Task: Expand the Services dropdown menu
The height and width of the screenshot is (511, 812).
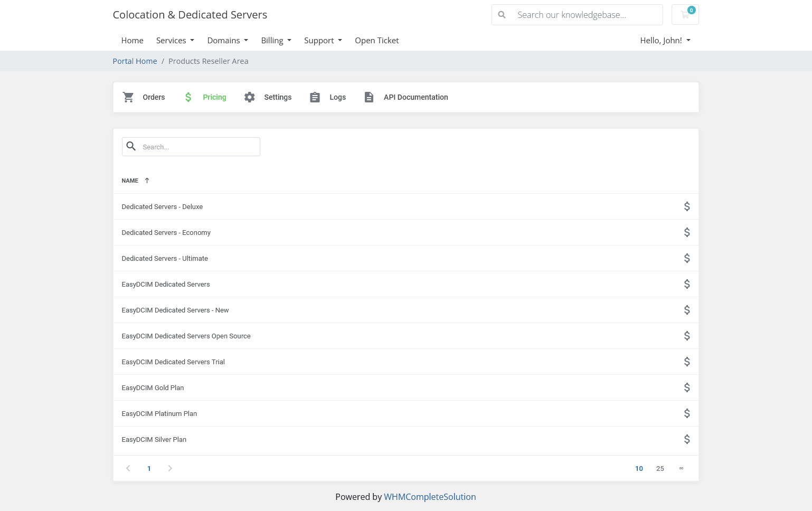Action: click(x=175, y=41)
